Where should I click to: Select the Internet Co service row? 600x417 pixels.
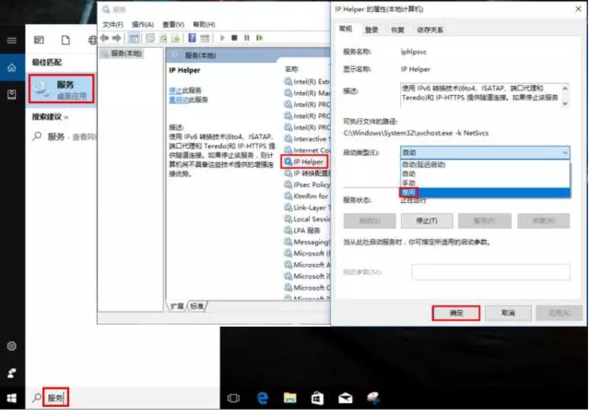point(307,151)
